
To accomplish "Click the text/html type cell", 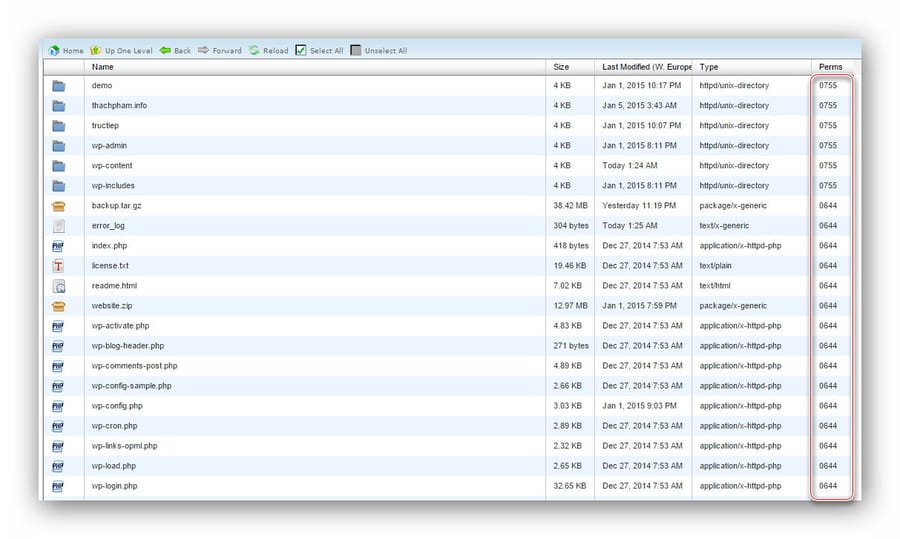I will click(715, 286).
